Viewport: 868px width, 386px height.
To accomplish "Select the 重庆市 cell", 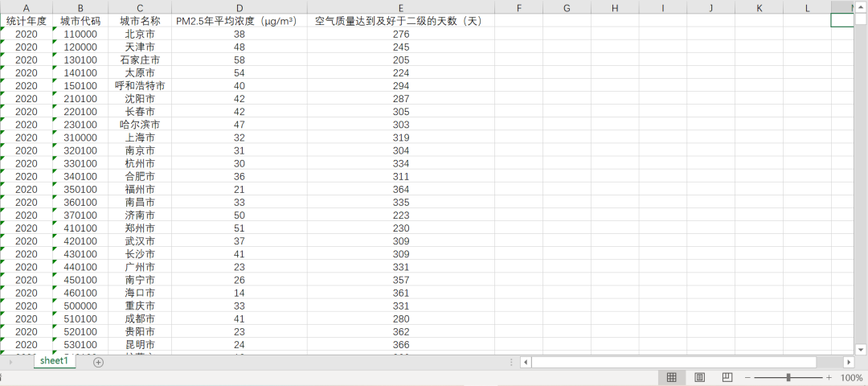I will [x=140, y=306].
